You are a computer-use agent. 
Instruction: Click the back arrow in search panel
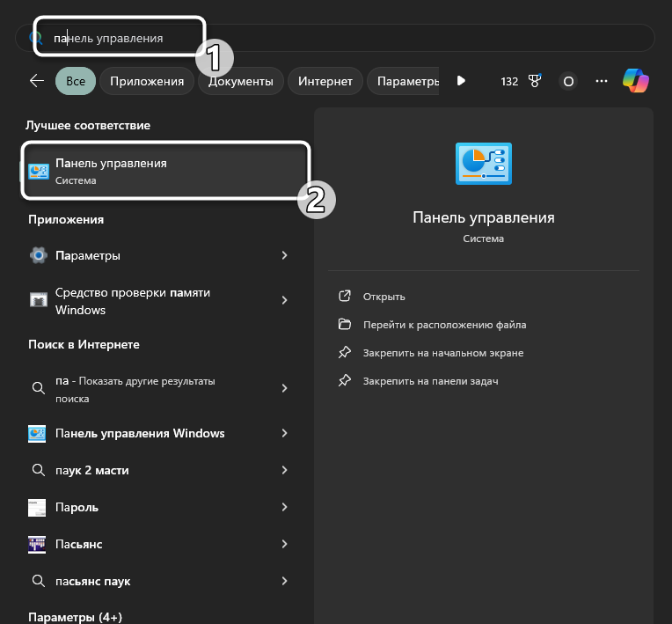36,81
